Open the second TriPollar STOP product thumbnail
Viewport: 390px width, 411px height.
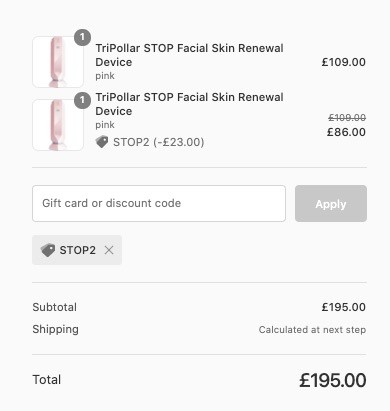pos(58,125)
